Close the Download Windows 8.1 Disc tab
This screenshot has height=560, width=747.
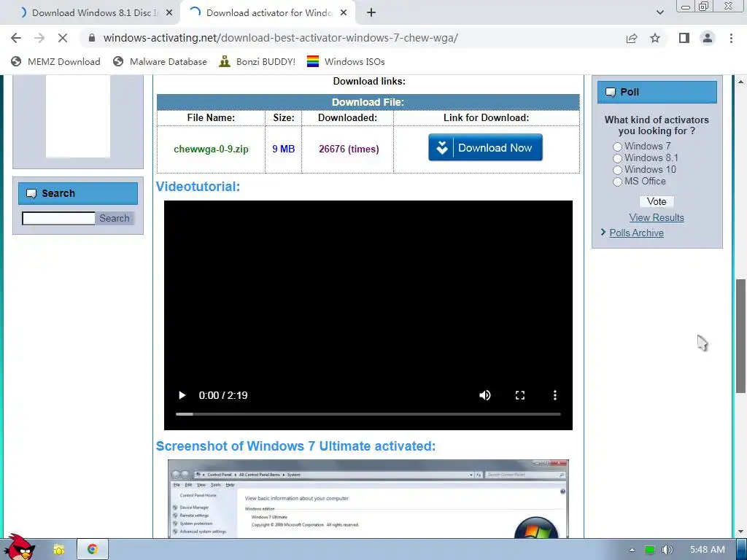click(x=169, y=13)
